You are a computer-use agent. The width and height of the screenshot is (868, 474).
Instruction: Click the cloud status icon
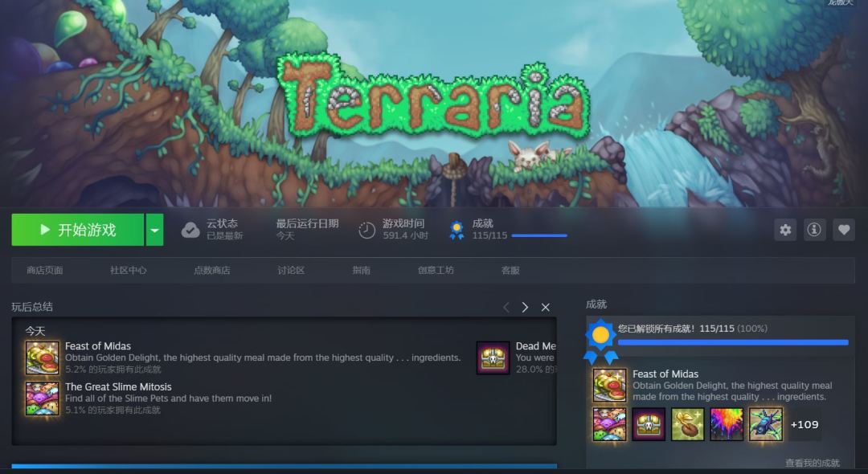[190, 230]
